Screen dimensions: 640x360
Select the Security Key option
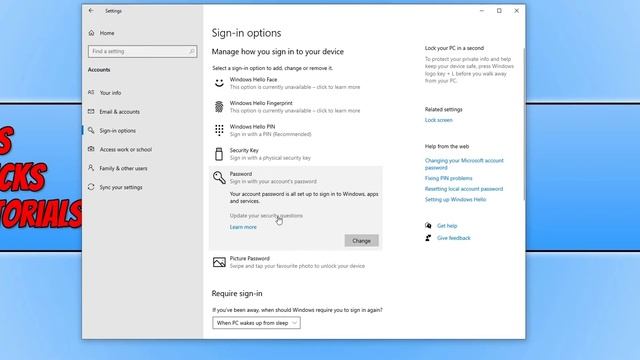point(296,154)
